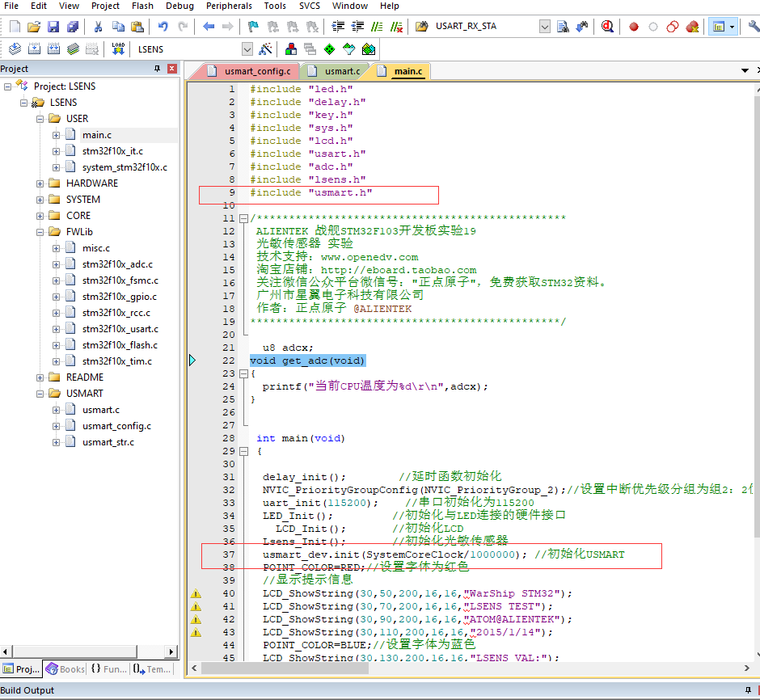Collapse the FWLib folder
760x700 pixels.
click(x=40, y=232)
